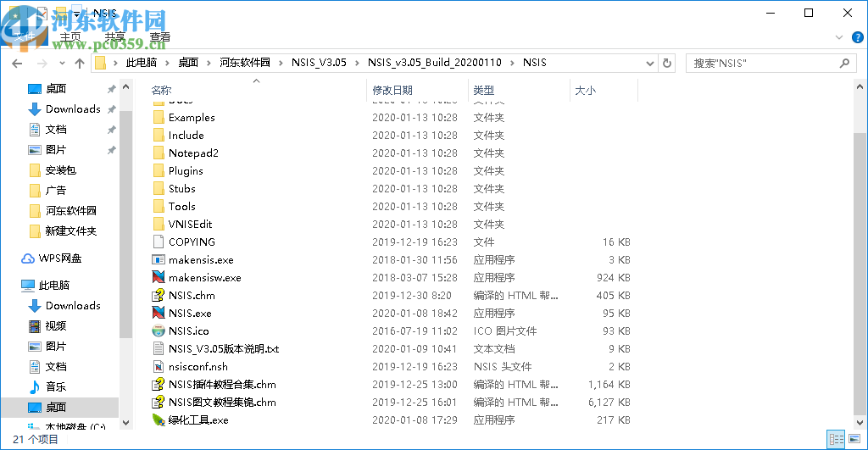Click the navigation pane scroll up arrow
The height and width of the screenshot is (450, 868).
pyautogui.click(x=125, y=87)
